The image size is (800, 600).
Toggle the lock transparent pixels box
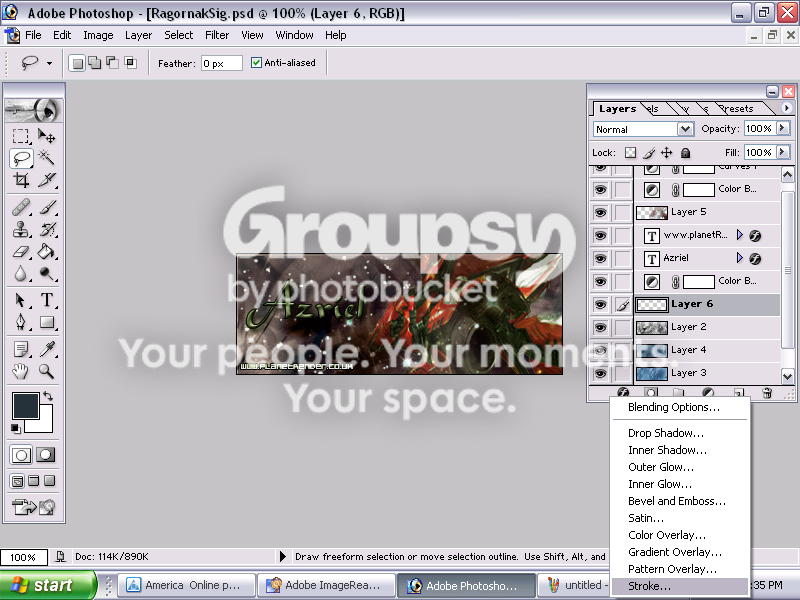[x=631, y=153]
